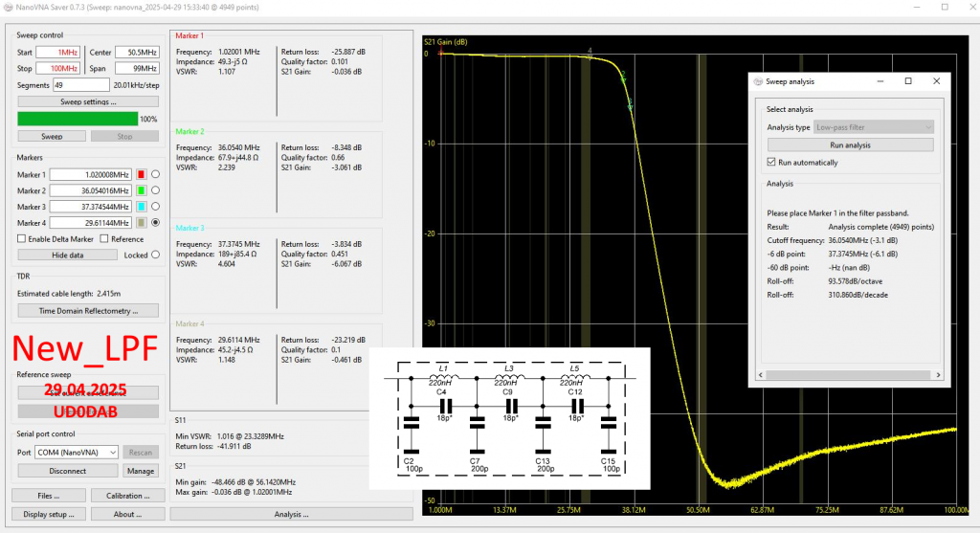The width and height of the screenshot is (980, 533).
Task: Click the LPF circuit schematic image
Action: (510, 418)
